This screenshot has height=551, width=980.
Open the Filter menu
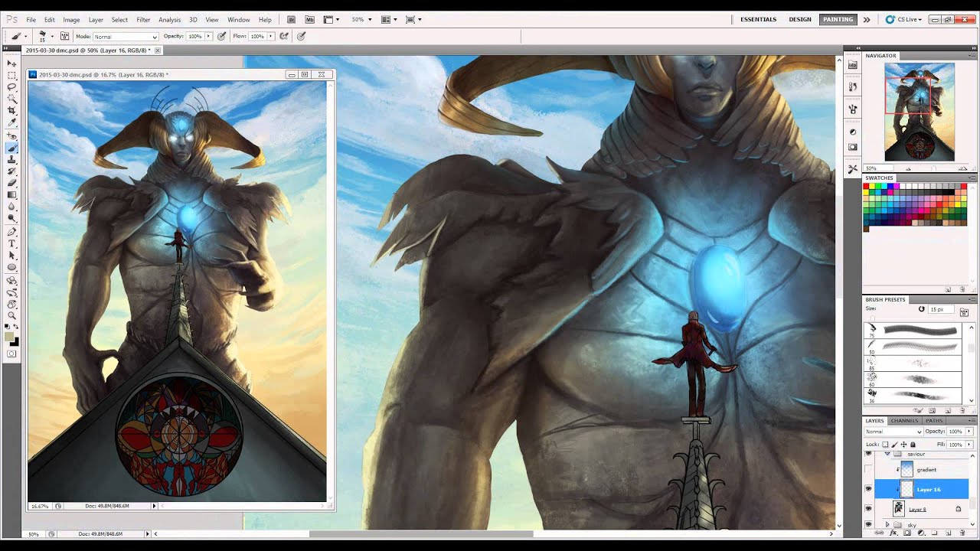click(143, 19)
